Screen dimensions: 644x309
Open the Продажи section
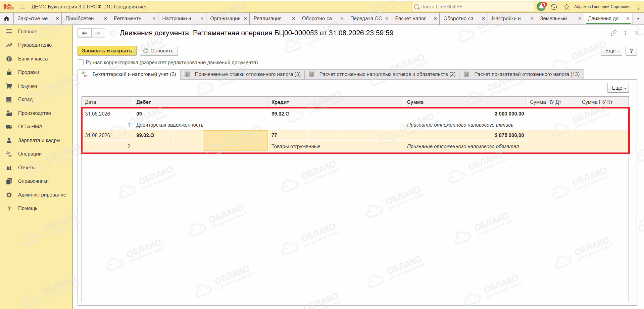coord(29,72)
